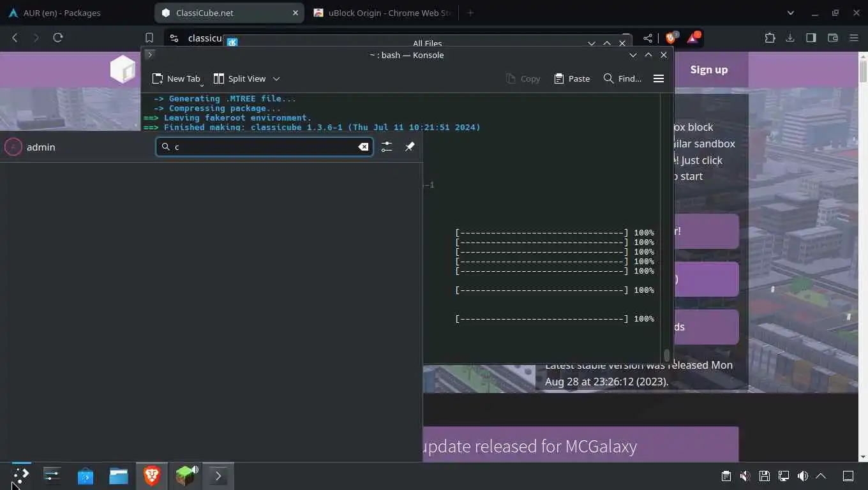Focus the launcher search input field
This screenshot has width=868, height=490.
264,147
